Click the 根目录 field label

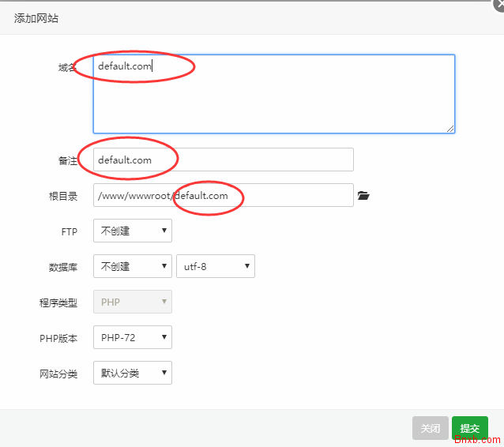[x=63, y=196]
